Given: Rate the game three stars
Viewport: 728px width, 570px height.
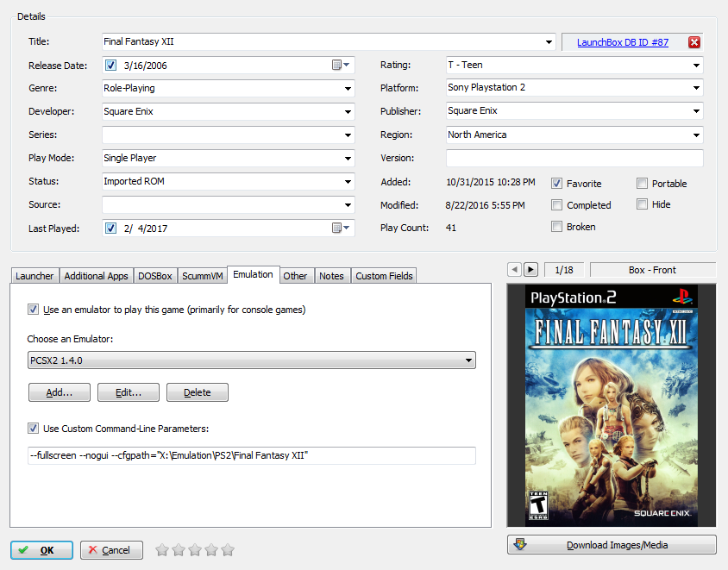Looking at the screenshot, I should tap(195, 550).
